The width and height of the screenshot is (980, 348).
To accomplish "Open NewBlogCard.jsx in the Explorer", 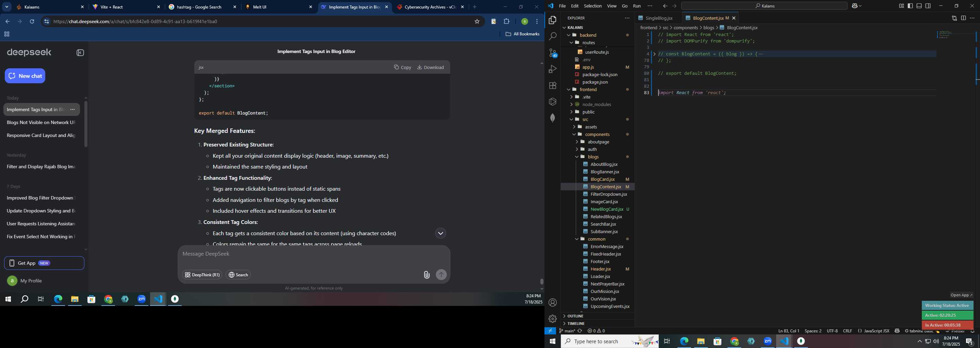I will point(607,209).
